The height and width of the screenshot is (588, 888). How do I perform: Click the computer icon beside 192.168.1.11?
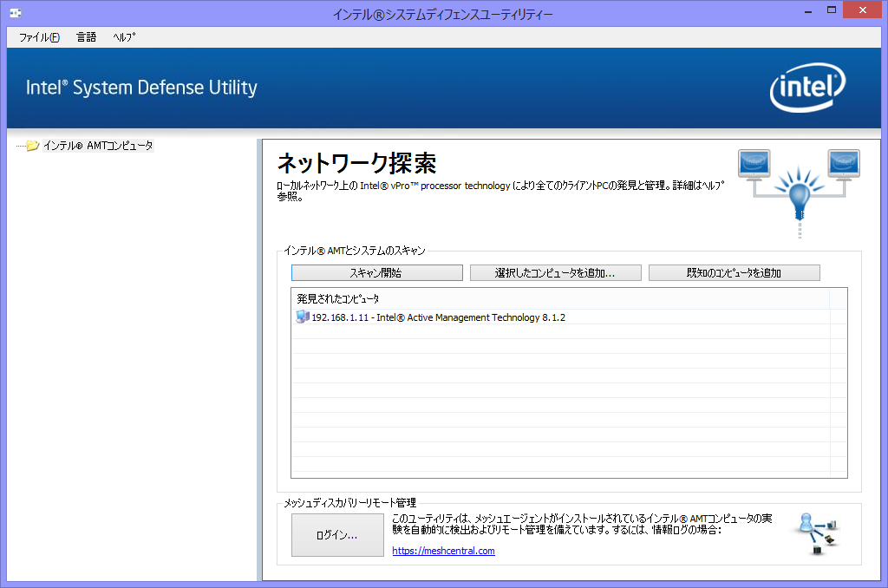pyautogui.click(x=303, y=317)
